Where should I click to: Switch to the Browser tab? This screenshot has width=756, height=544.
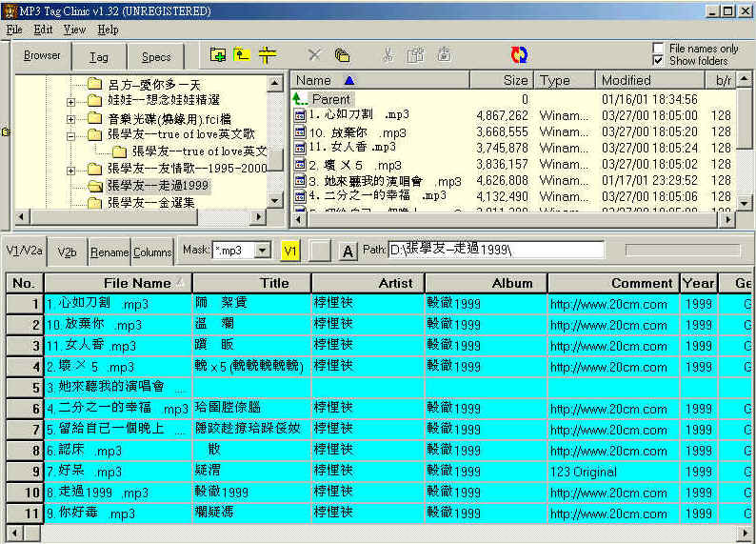[x=42, y=55]
